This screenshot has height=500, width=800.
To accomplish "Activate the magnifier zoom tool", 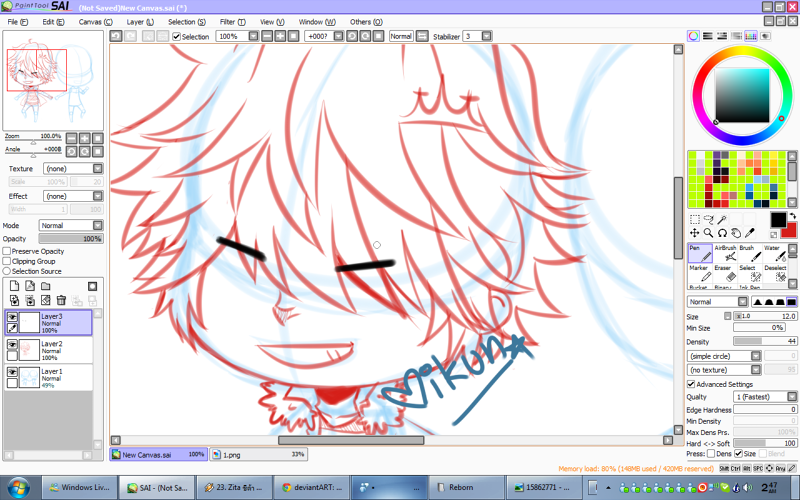I will click(x=708, y=233).
